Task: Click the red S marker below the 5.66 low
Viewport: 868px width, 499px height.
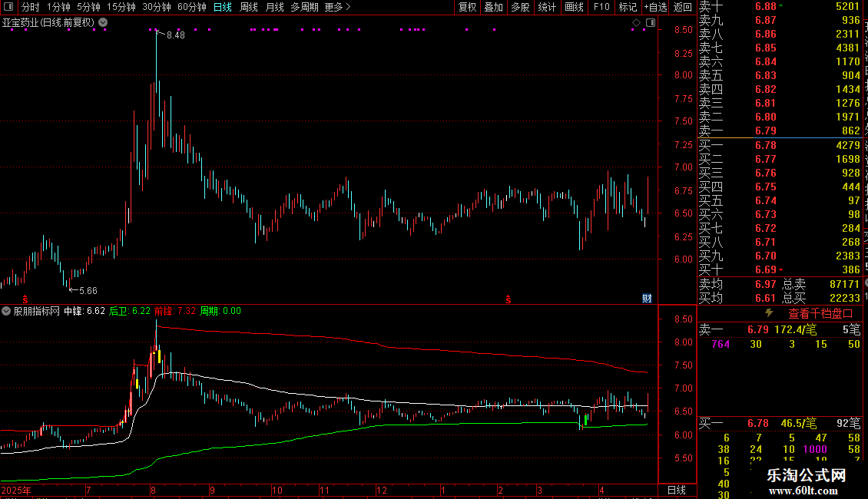Action: click(x=25, y=299)
